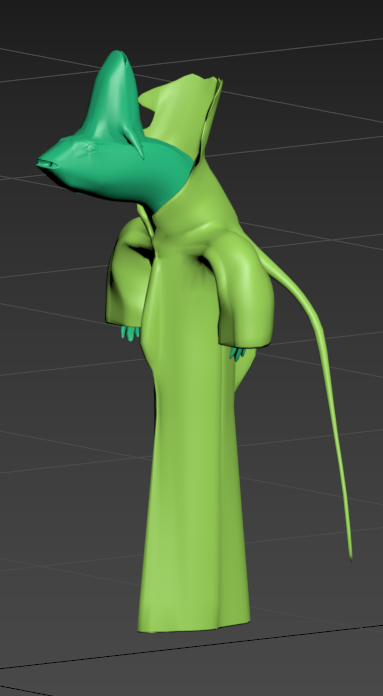Click the creature's small eye
Viewport: 383px width, 696px height.
tap(91, 148)
